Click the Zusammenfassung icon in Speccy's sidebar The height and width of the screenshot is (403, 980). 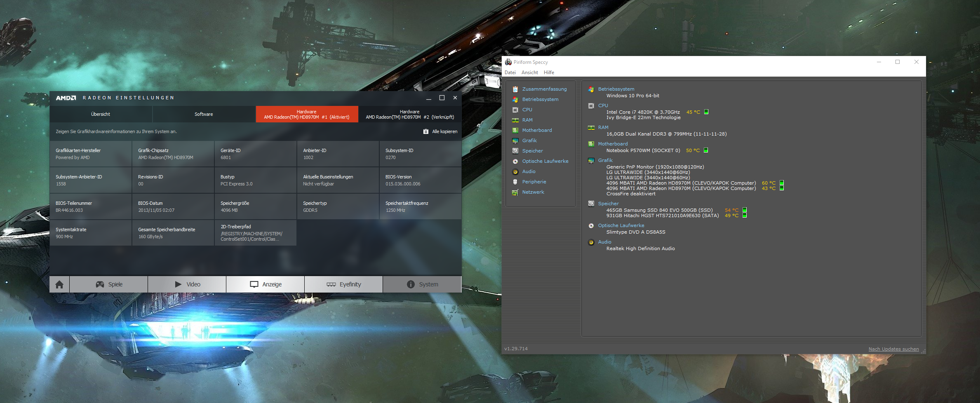point(515,89)
